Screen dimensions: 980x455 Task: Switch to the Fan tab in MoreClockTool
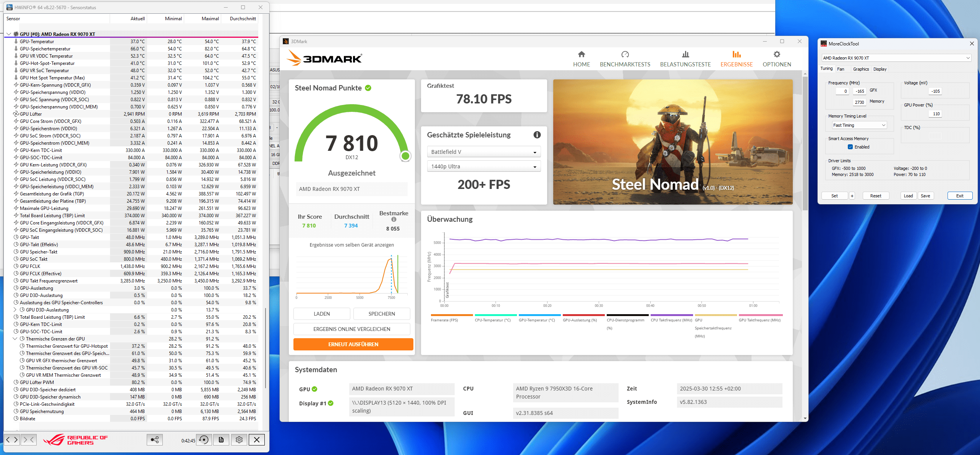pos(841,69)
